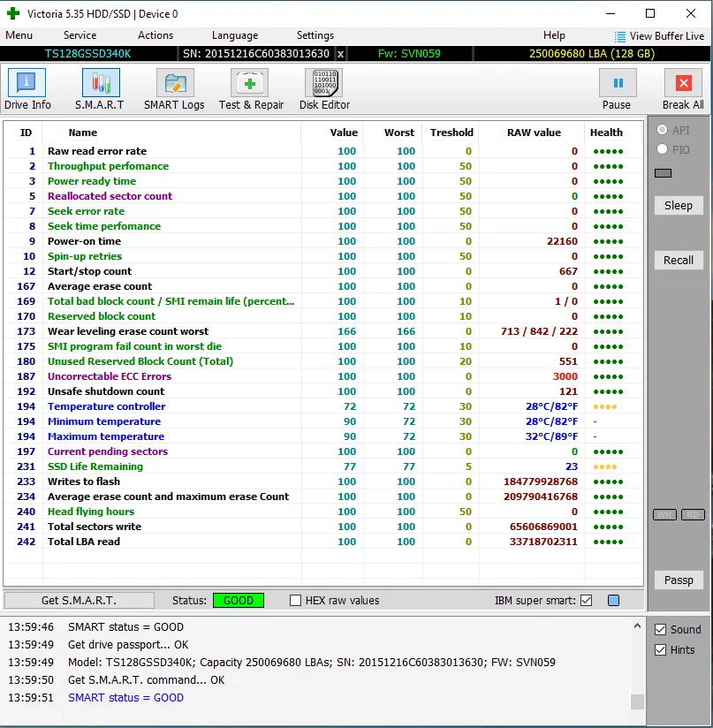Select the Writes to flash row
The width and height of the screenshot is (713, 728).
tap(323, 482)
